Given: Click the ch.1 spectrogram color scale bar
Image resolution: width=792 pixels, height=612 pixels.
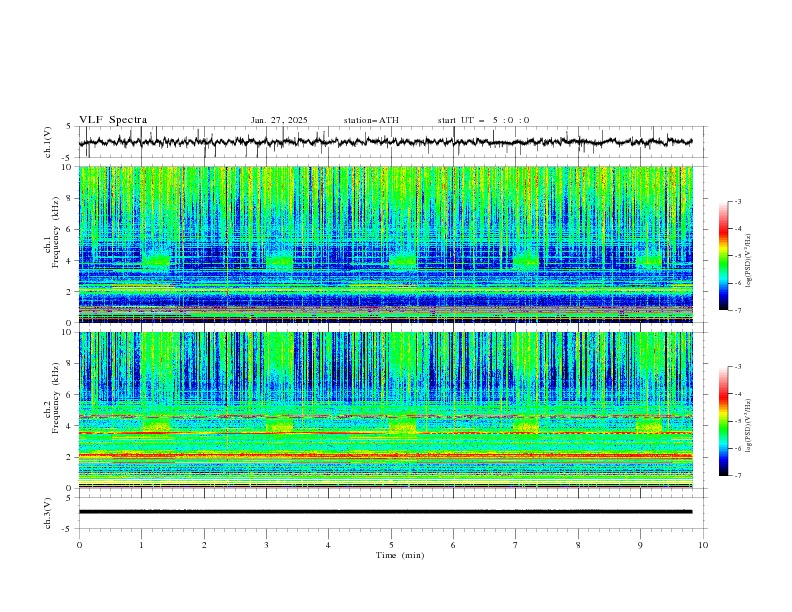Looking at the screenshot, I should pyautogui.click(x=724, y=256).
